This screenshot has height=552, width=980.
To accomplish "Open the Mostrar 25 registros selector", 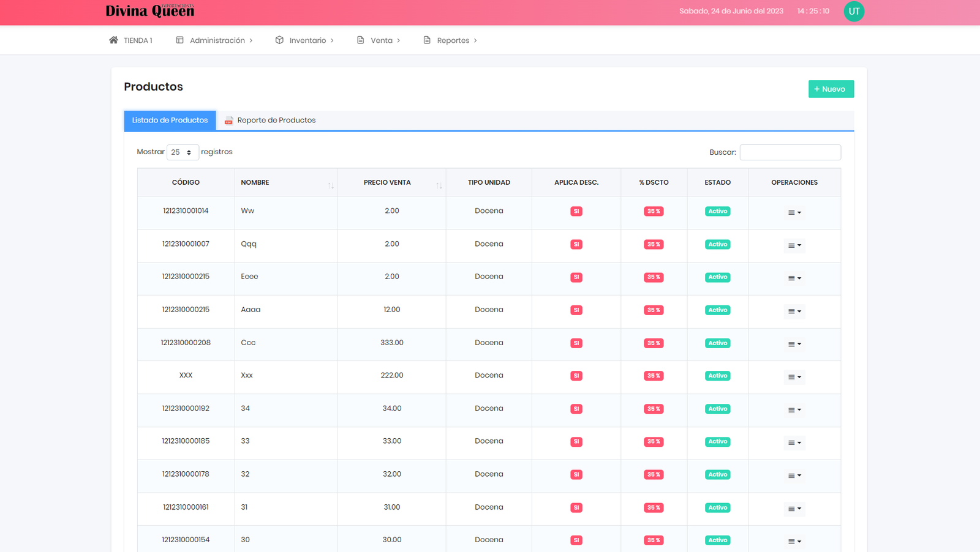I will pos(183,152).
